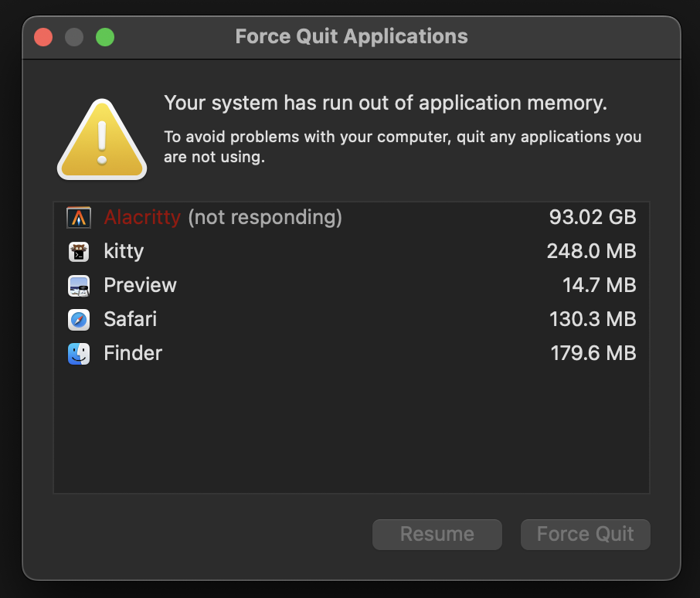Click the Finder smiley face icon
The height and width of the screenshot is (598, 700).
[78, 353]
